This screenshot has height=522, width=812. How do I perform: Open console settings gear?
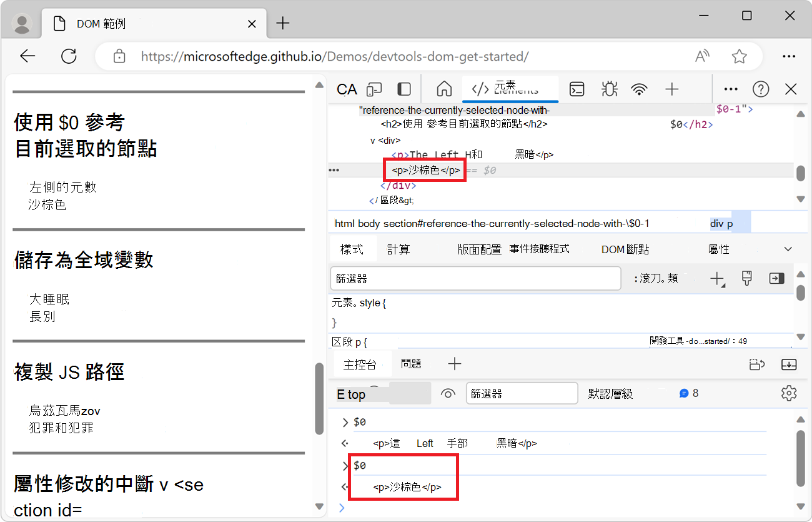coord(789,393)
